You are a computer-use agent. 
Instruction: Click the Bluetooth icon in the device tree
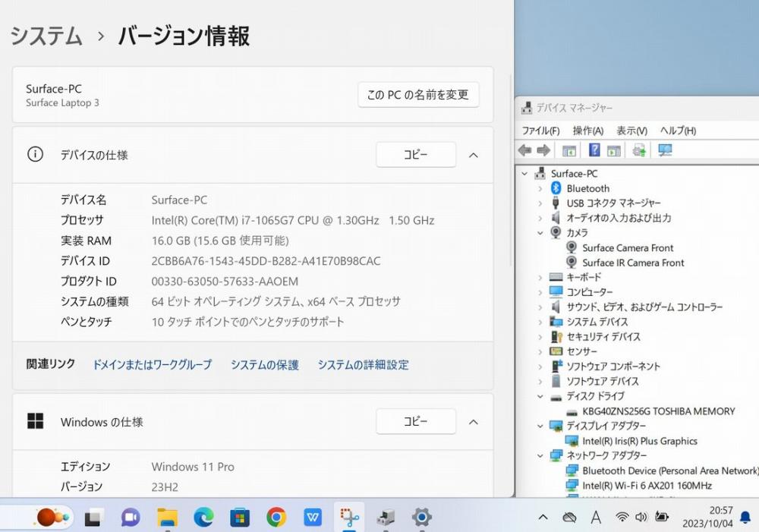point(556,188)
